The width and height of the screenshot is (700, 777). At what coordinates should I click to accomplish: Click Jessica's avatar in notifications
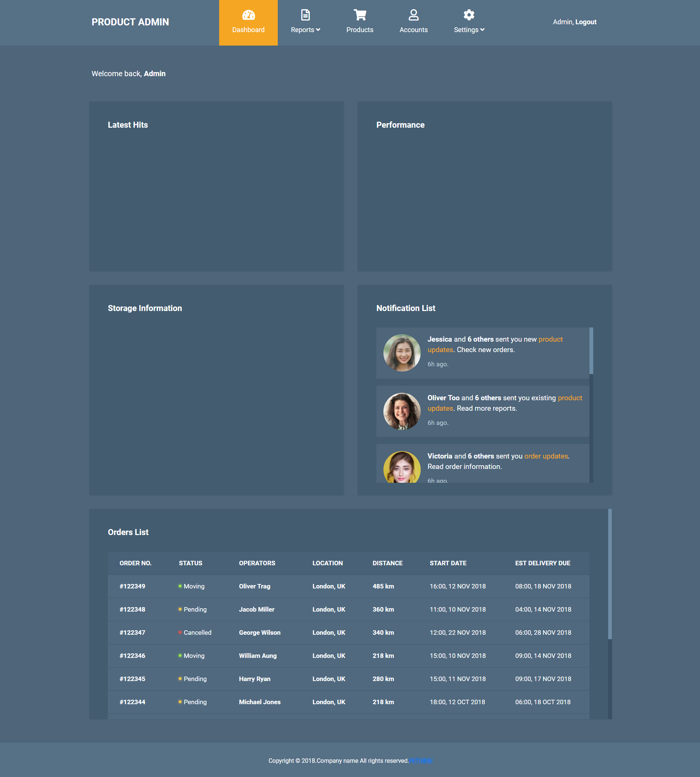[x=402, y=352]
